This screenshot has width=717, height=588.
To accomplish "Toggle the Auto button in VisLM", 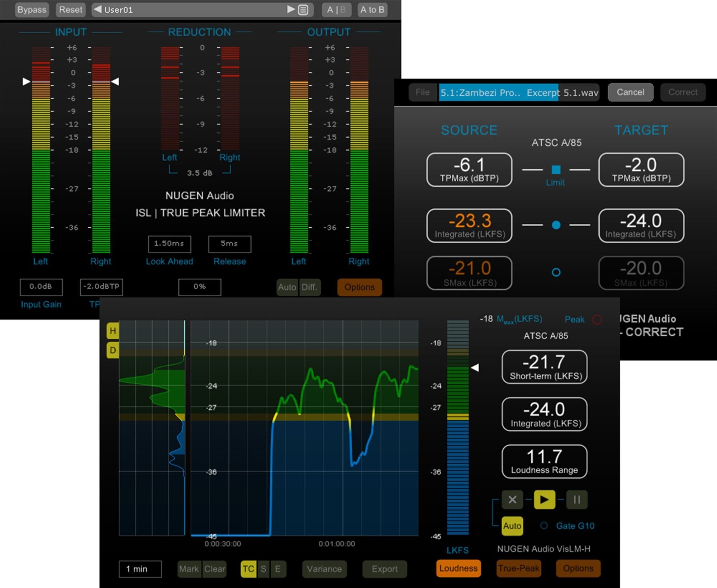I will click(x=512, y=526).
